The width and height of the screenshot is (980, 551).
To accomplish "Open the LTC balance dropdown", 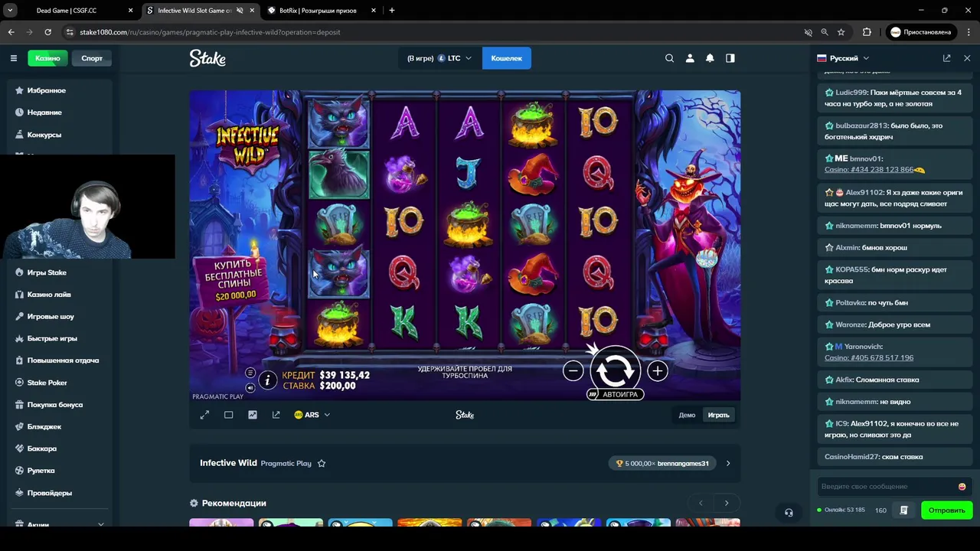I will point(440,58).
